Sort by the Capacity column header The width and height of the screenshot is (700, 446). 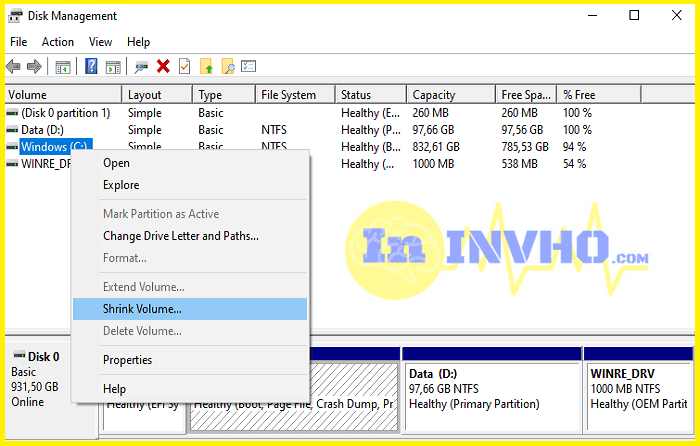434,95
